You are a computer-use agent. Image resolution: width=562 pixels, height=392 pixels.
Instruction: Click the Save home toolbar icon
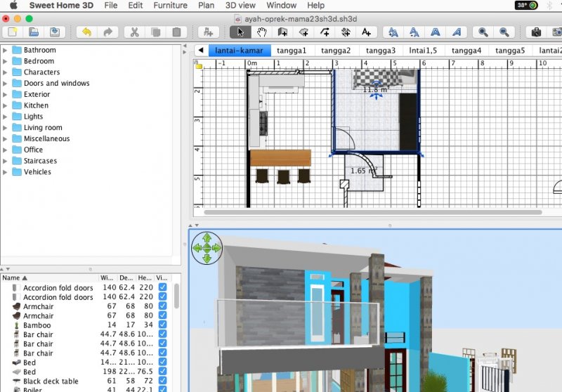54,32
